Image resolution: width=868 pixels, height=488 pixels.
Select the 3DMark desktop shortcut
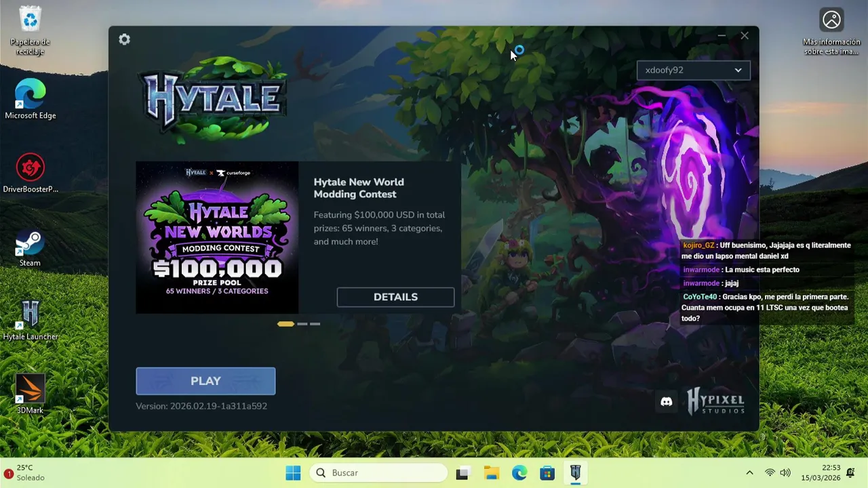click(30, 394)
